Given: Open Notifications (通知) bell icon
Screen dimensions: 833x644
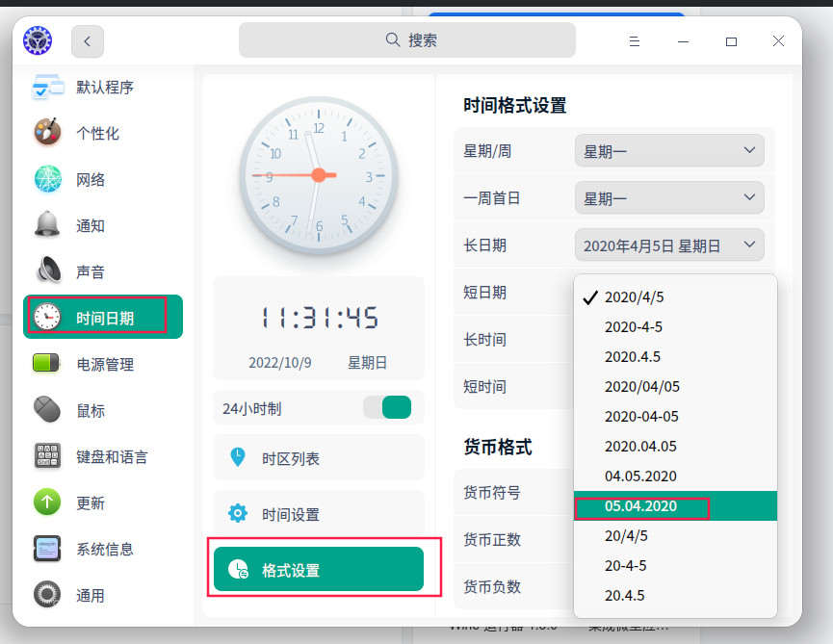Looking at the screenshot, I should [48, 225].
